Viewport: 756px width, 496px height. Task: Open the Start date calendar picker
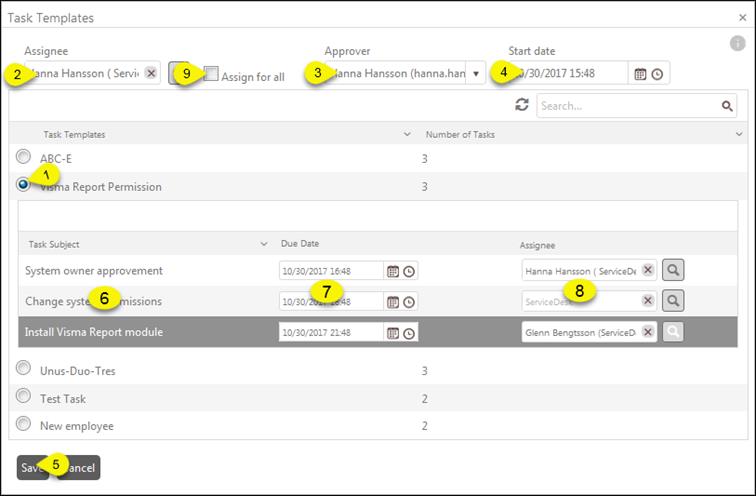pyautogui.click(x=640, y=74)
